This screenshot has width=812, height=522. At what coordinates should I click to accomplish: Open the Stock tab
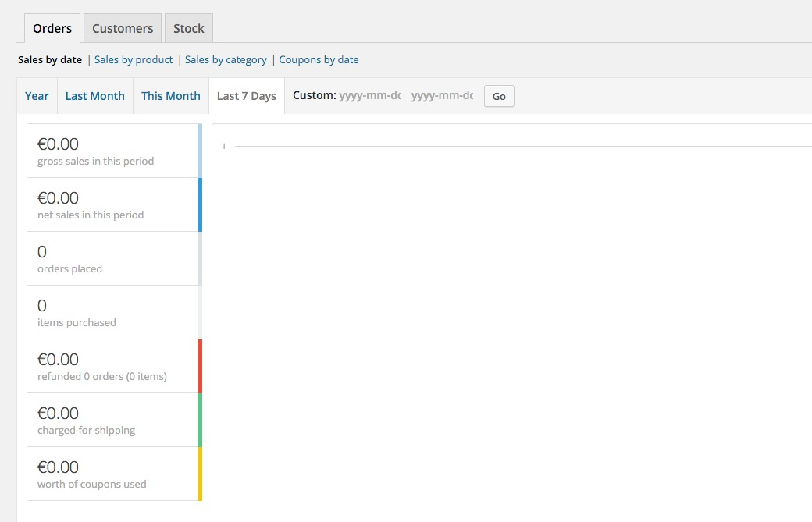tap(188, 28)
